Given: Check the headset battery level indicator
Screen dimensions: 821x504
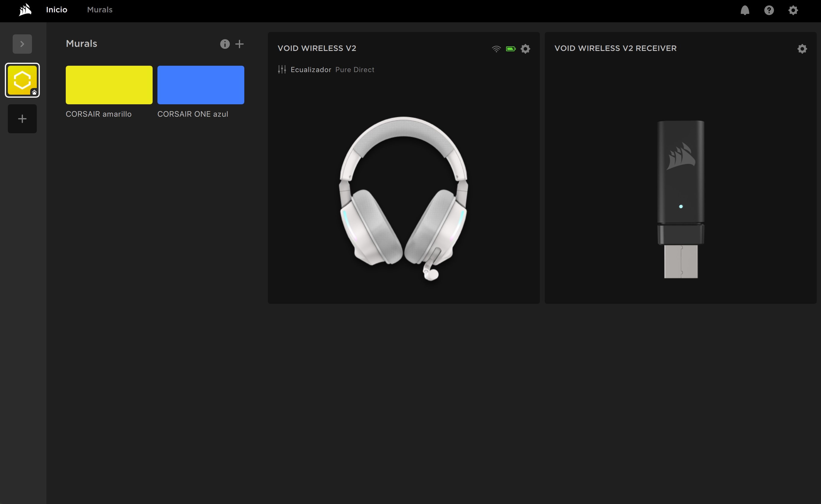Looking at the screenshot, I should coord(511,49).
